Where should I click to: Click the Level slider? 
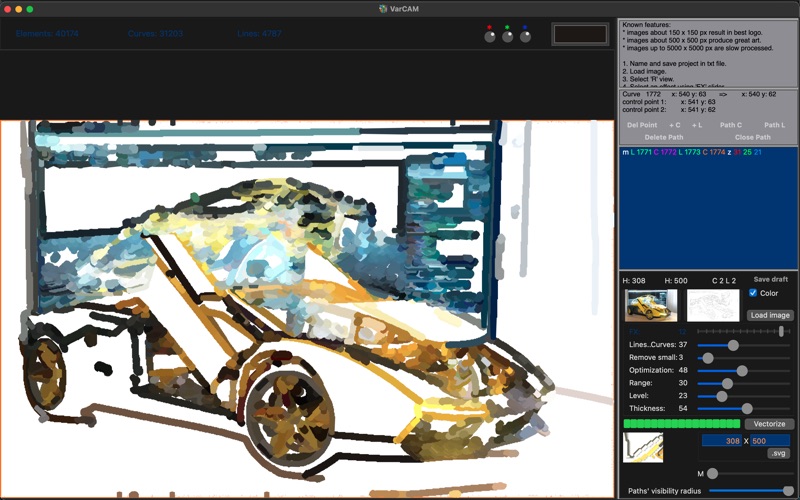743,396
